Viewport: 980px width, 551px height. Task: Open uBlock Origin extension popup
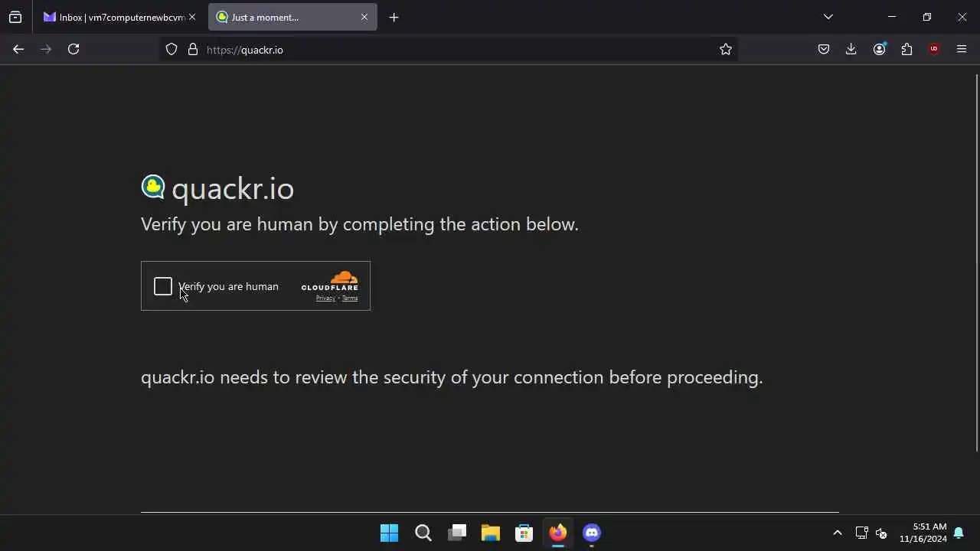click(934, 49)
